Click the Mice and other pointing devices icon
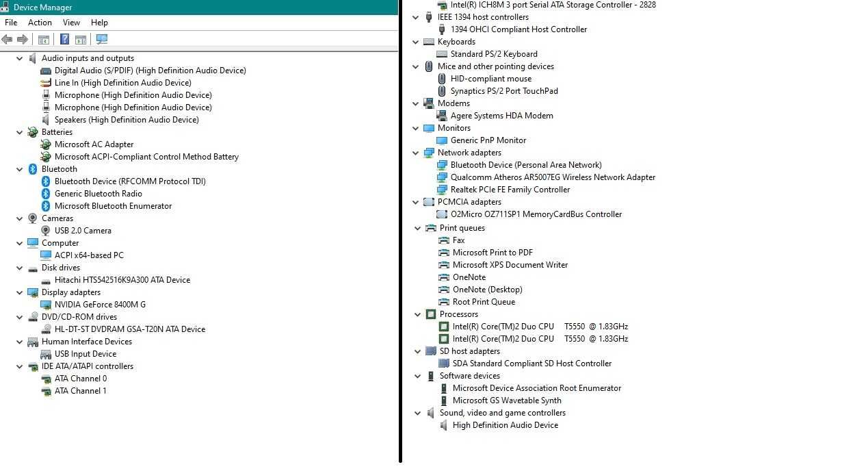868x471 pixels. tap(429, 66)
